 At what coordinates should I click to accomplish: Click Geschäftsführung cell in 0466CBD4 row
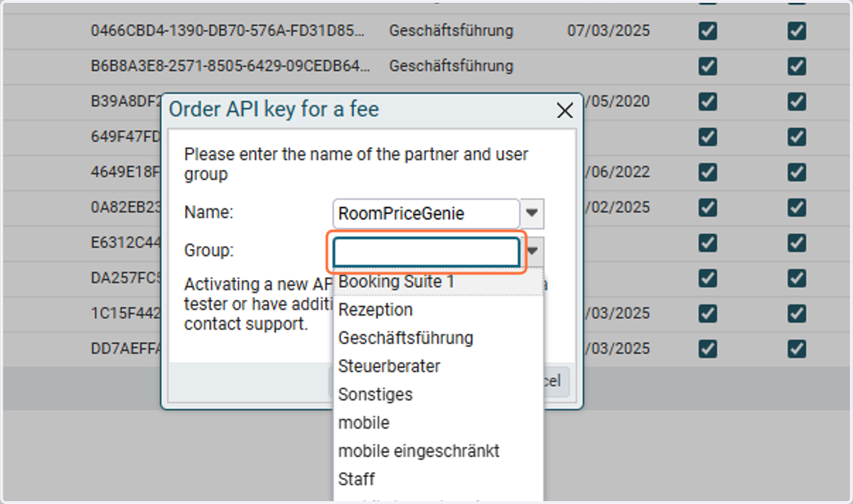pyautogui.click(x=451, y=31)
